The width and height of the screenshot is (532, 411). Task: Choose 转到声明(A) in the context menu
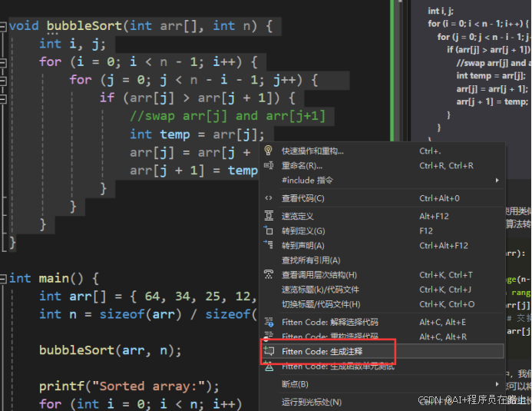[382, 245]
